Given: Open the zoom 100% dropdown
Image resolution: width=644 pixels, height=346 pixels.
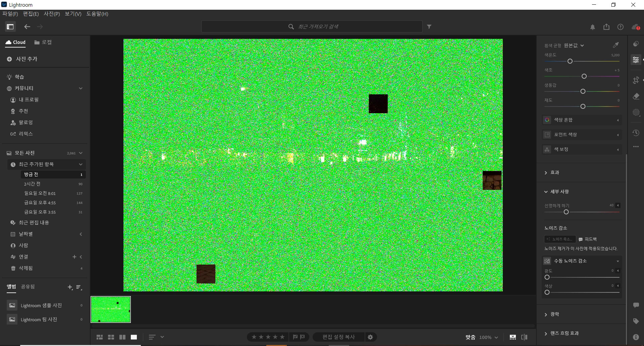Looking at the screenshot, I should [x=488, y=337].
